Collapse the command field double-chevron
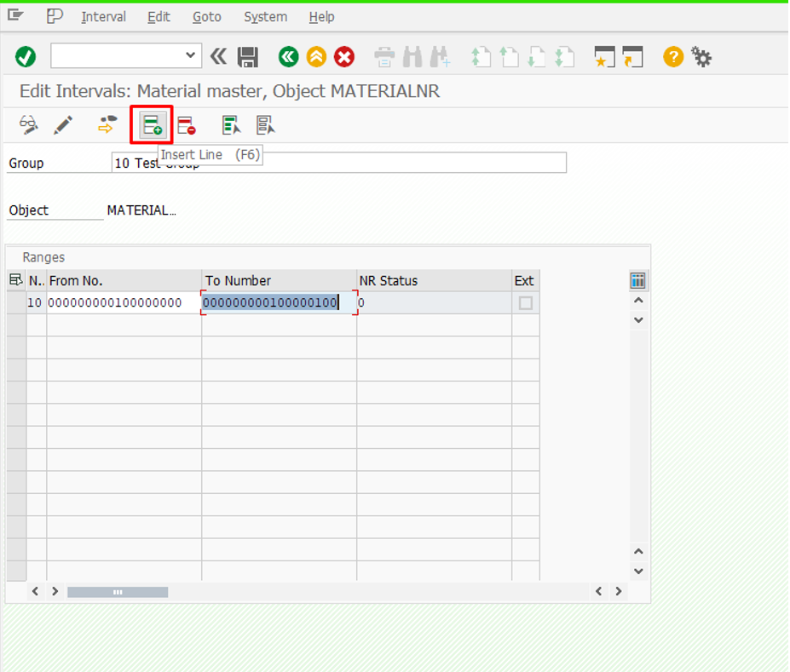This screenshot has width=790, height=672. pos(219,57)
